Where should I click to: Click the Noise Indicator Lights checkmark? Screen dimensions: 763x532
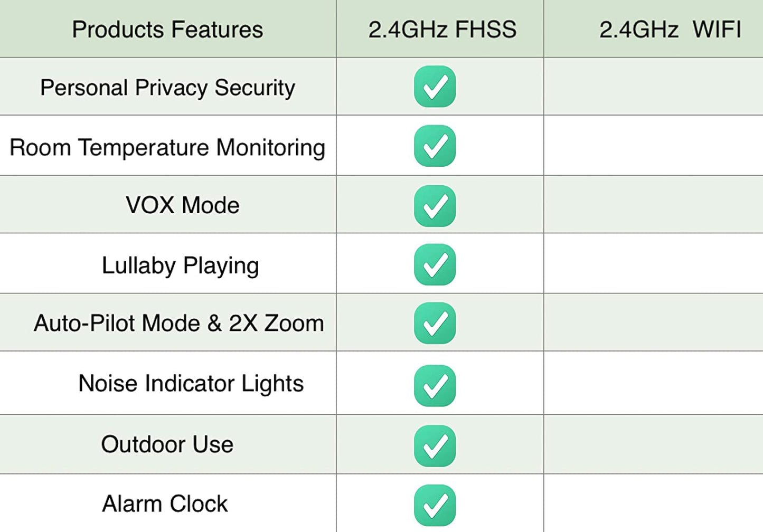coord(435,385)
